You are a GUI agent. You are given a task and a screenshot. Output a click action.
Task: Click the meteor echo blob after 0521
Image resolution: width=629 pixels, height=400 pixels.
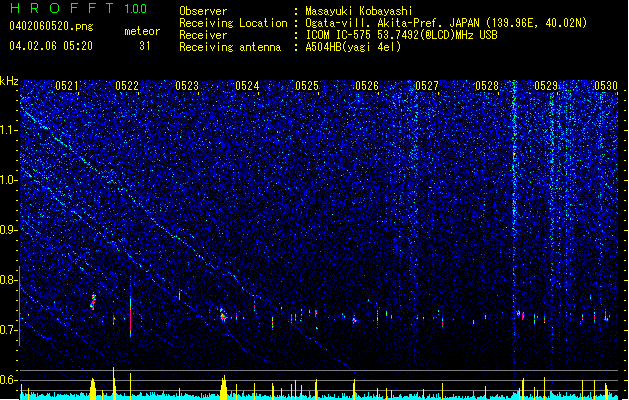[93, 302]
